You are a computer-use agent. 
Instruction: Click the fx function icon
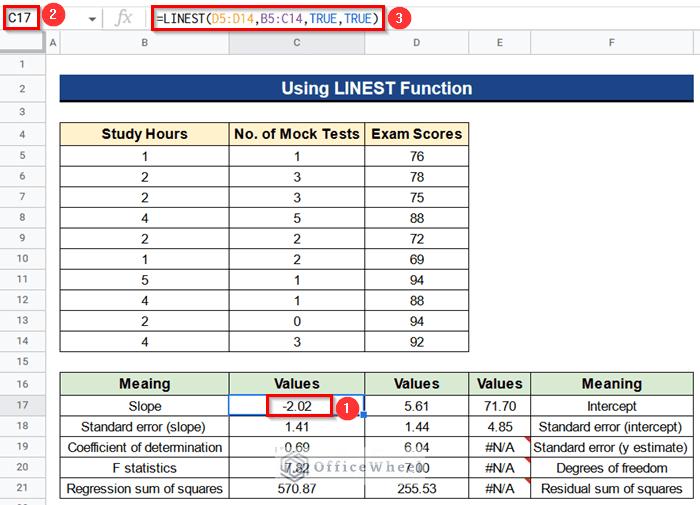[123, 18]
